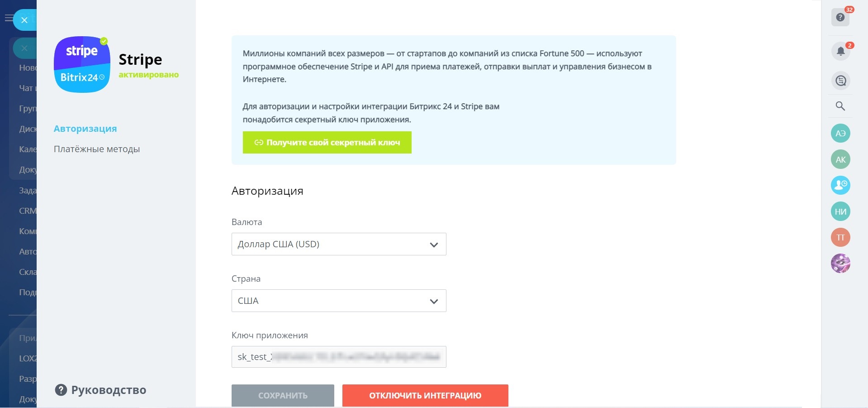The width and height of the screenshot is (868, 408).
Task: Switch to the Авторизация tab
Action: [85, 129]
